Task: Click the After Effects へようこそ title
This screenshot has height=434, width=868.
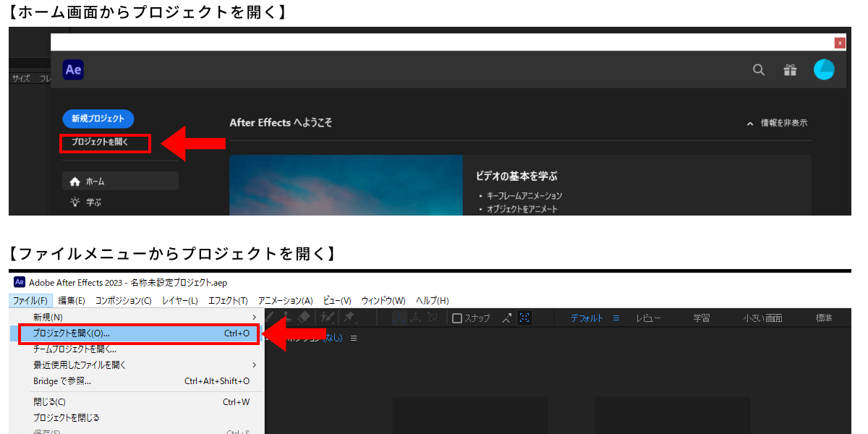Action: point(281,123)
